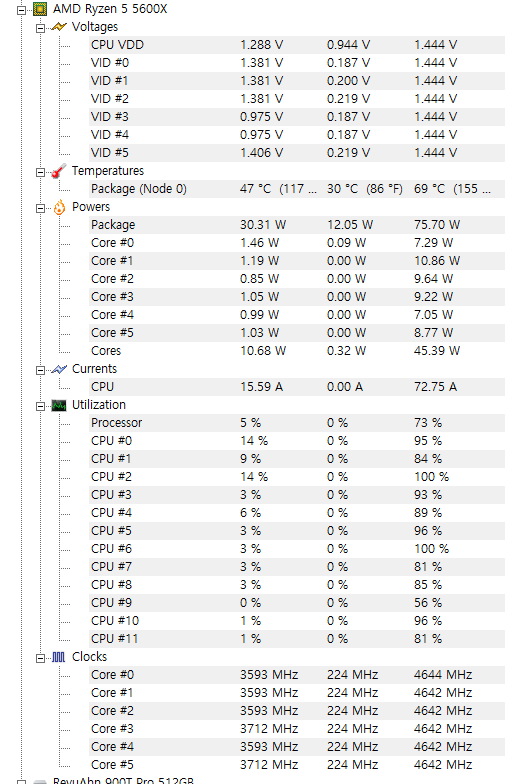Click the Powers flame icon
The width and height of the screenshot is (505, 784).
59,207
